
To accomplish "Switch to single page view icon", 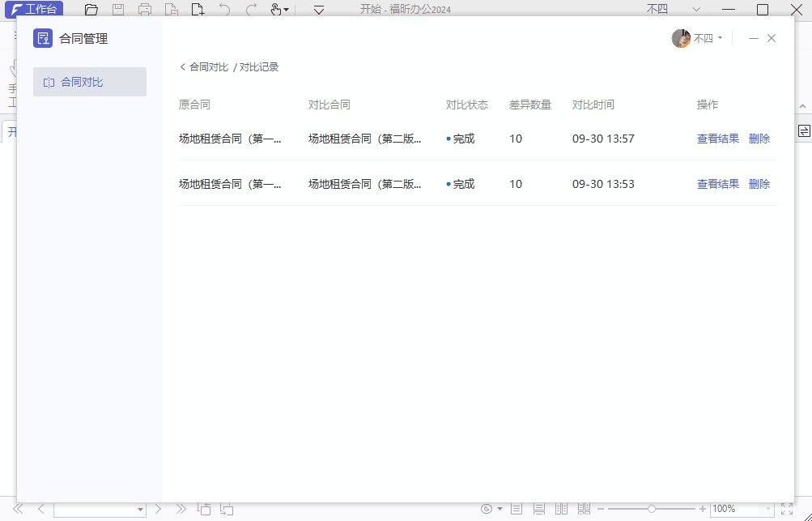I will pyautogui.click(x=517, y=509).
